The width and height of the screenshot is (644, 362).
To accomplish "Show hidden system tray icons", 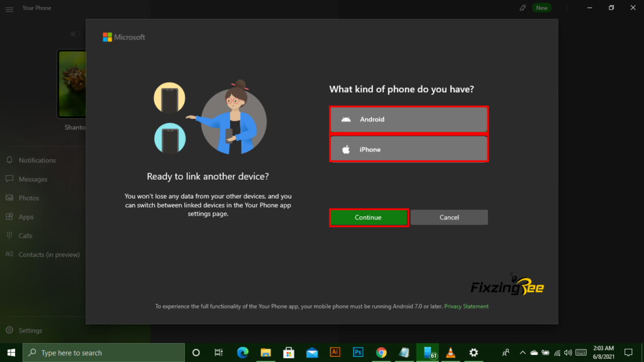I will tap(523, 353).
